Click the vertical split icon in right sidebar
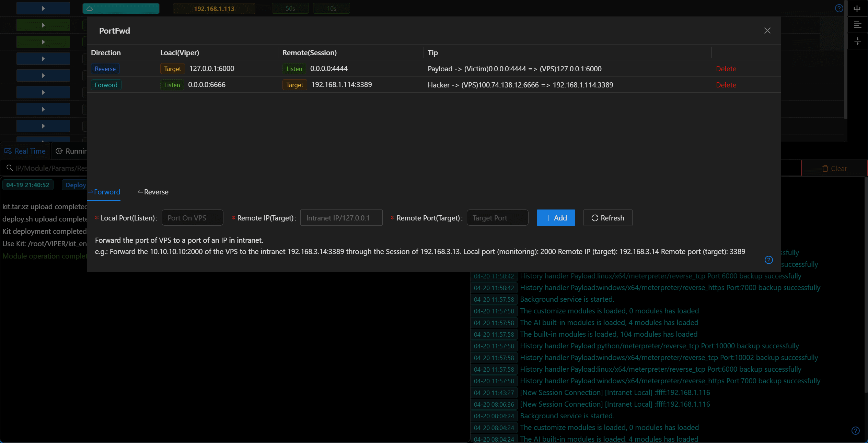Viewport: 868px width, 443px height. (857, 41)
